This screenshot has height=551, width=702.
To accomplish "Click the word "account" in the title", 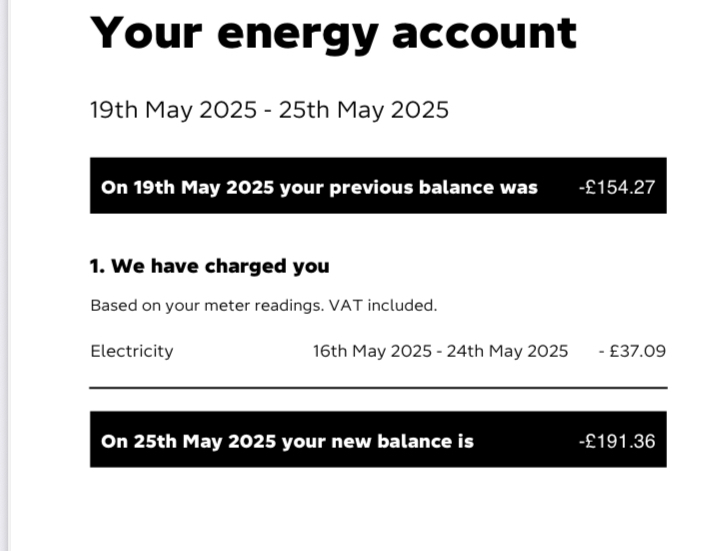I will point(484,34).
